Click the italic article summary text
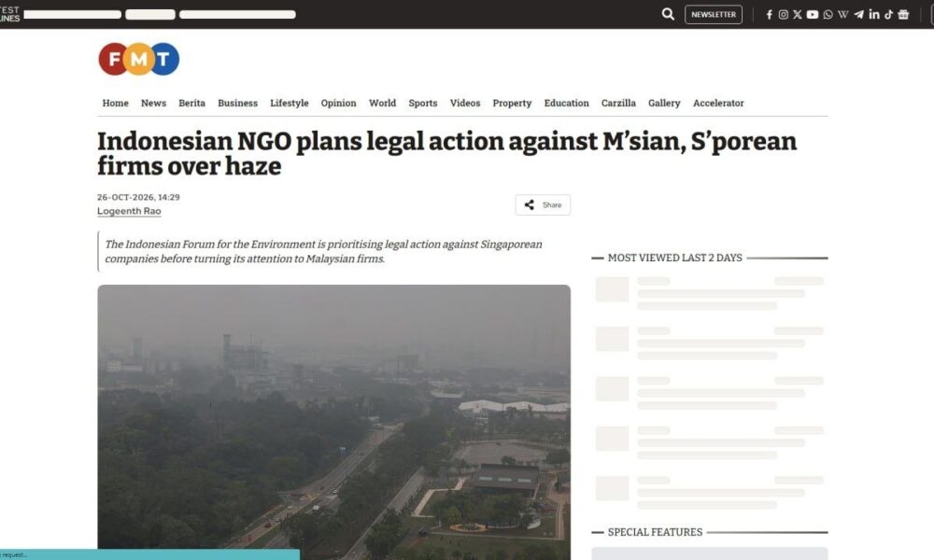The height and width of the screenshot is (560, 934). point(323,252)
